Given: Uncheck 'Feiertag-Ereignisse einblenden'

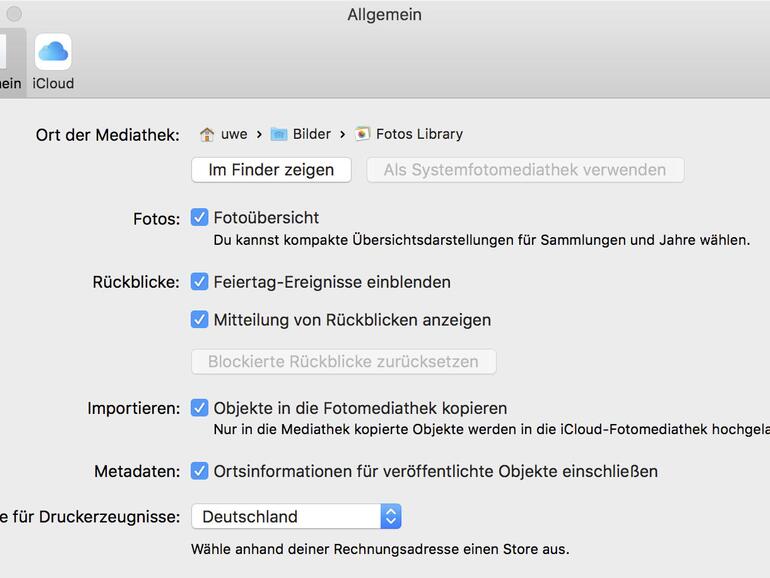Looking at the screenshot, I should coord(199,282).
